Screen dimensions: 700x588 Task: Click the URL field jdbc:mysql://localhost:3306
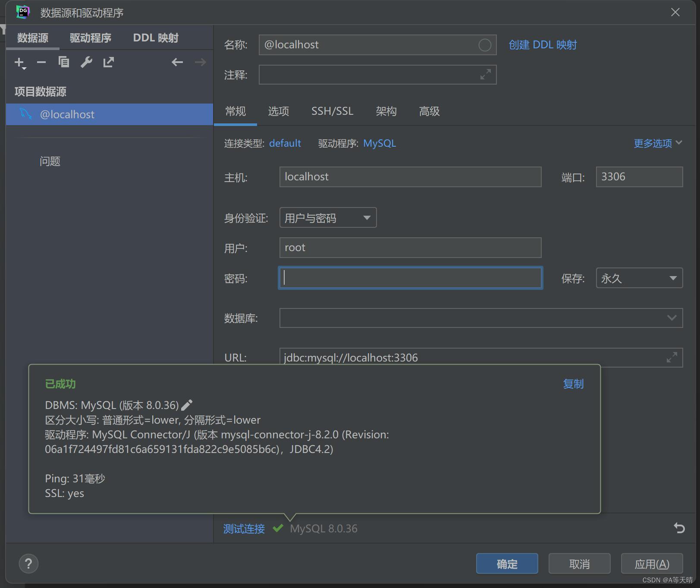point(481,357)
